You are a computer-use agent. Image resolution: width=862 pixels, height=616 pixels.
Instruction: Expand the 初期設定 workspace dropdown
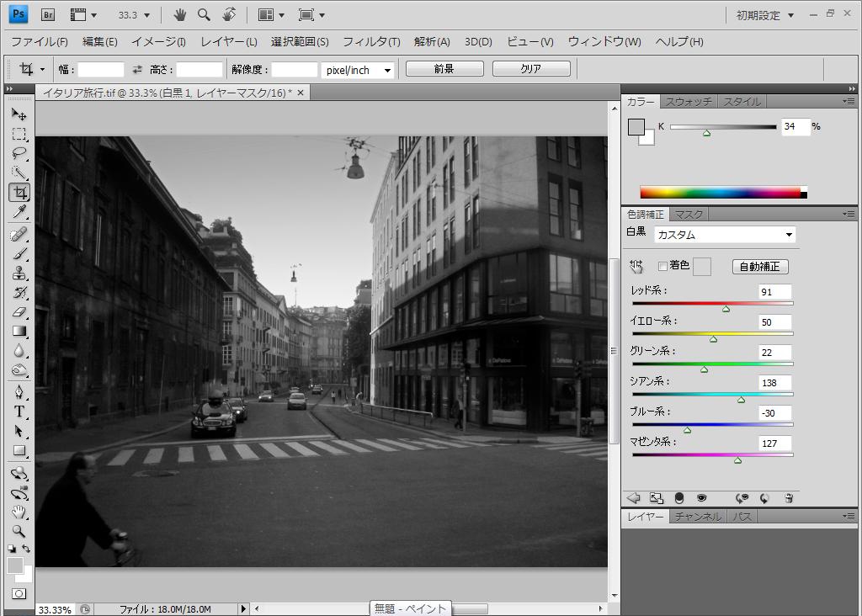[x=764, y=15]
